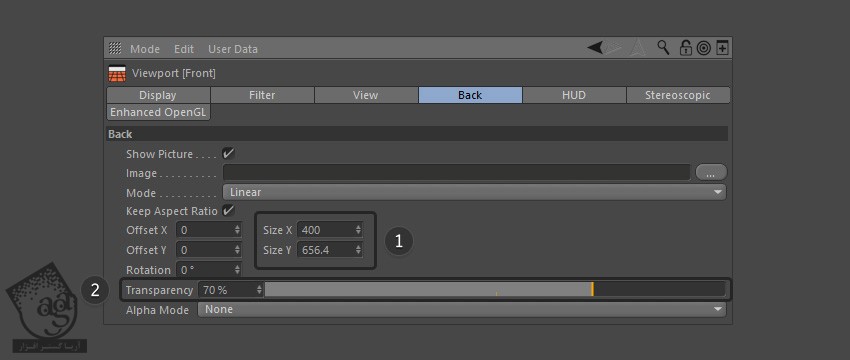Click the Transparency stepper arrows
Viewport: 850px width, 360px height.
click(260, 290)
